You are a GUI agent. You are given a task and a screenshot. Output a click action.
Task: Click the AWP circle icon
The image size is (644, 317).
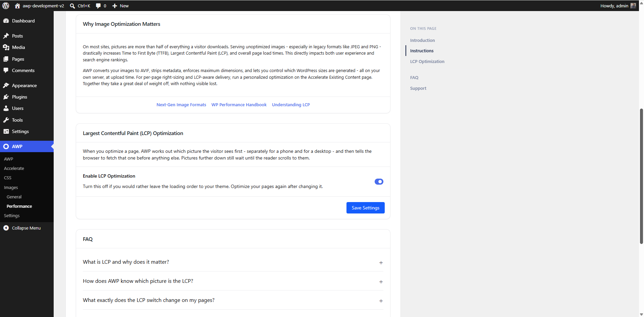(6, 146)
